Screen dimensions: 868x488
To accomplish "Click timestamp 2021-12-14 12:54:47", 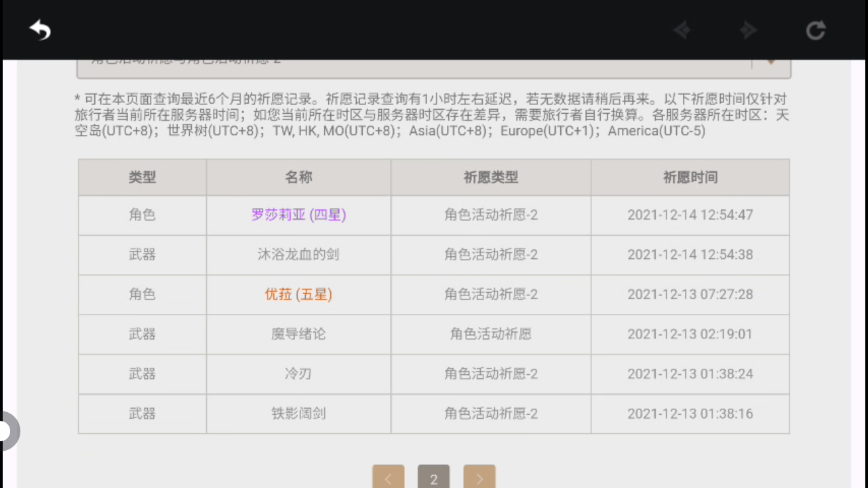I will pyautogui.click(x=690, y=215).
